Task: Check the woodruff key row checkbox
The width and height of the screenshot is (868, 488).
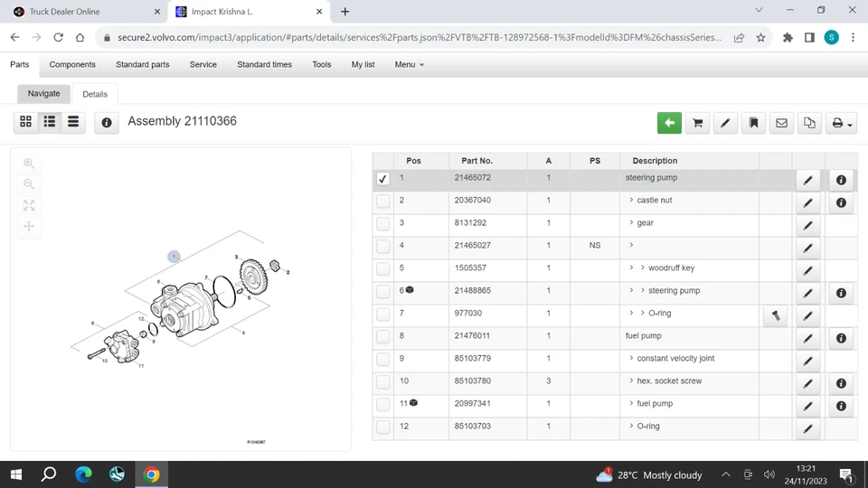Action: coord(382,269)
